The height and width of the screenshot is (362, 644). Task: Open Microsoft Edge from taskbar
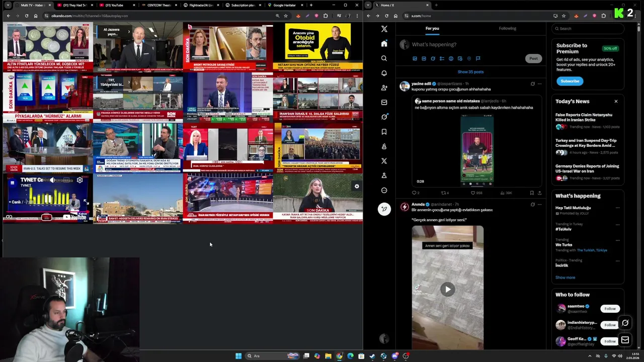pos(350,356)
